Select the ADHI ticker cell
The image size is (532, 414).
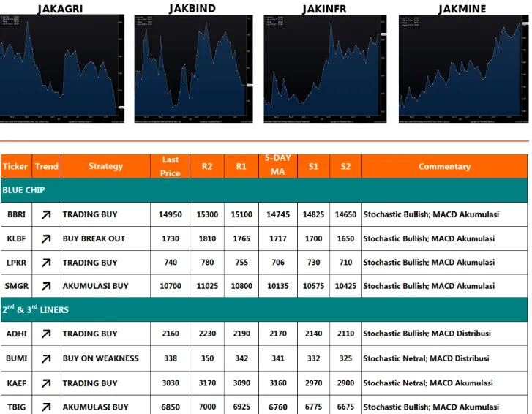16,334
